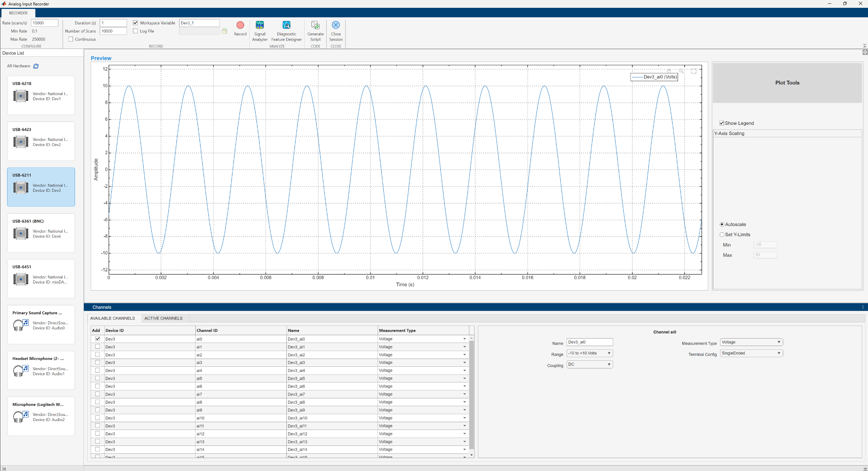Launch the Diagnostic Feature Designer
This screenshot has height=471, width=868.
[x=287, y=25]
